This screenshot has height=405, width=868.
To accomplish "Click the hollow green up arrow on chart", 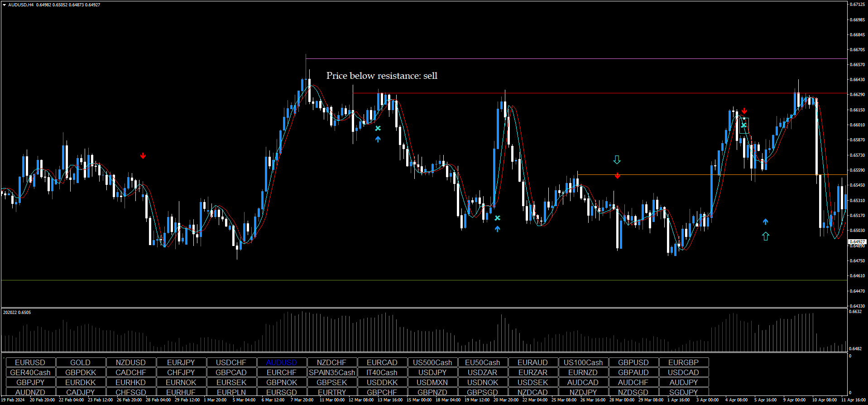I will [x=765, y=236].
